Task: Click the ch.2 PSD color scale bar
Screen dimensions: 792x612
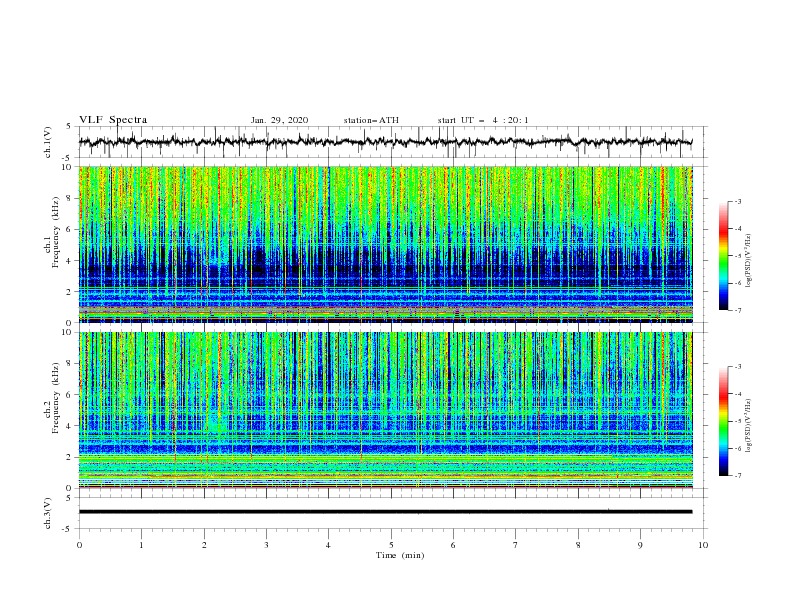Action: pyautogui.click(x=723, y=421)
